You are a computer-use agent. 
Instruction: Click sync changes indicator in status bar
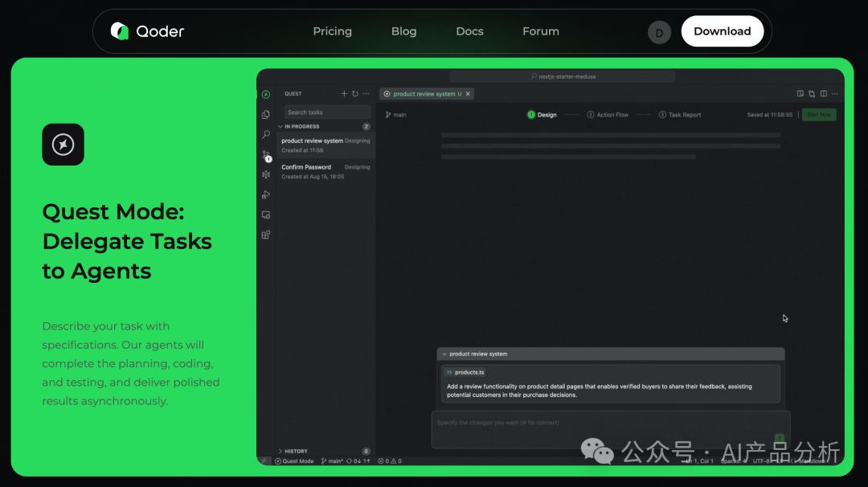pyautogui.click(x=358, y=461)
